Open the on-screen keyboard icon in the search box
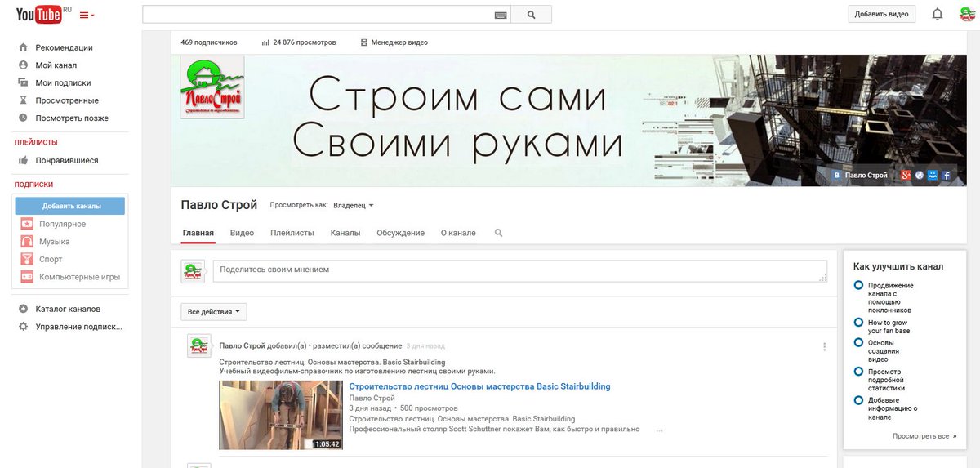The width and height of the screenshot is (980, 468). coord(500,15)
